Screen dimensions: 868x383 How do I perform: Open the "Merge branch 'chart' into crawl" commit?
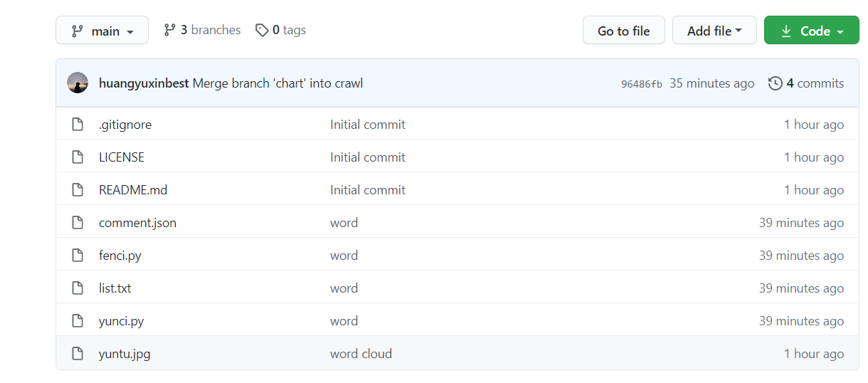click(277, 83)
